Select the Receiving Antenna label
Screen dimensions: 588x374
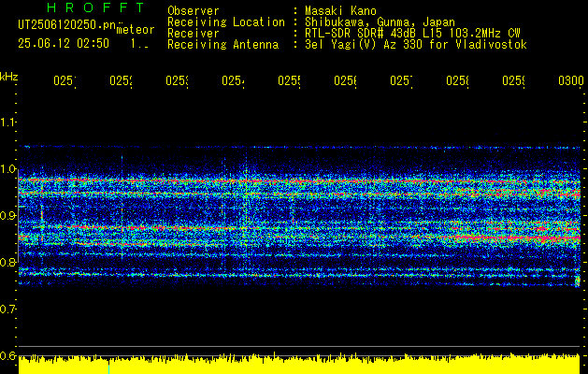[222, 45]
